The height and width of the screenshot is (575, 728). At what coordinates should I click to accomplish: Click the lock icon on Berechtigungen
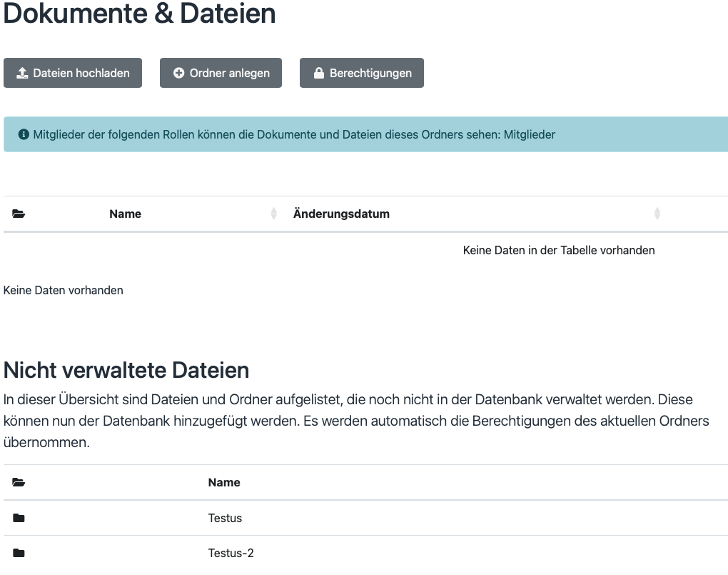[x=319, y=72]
